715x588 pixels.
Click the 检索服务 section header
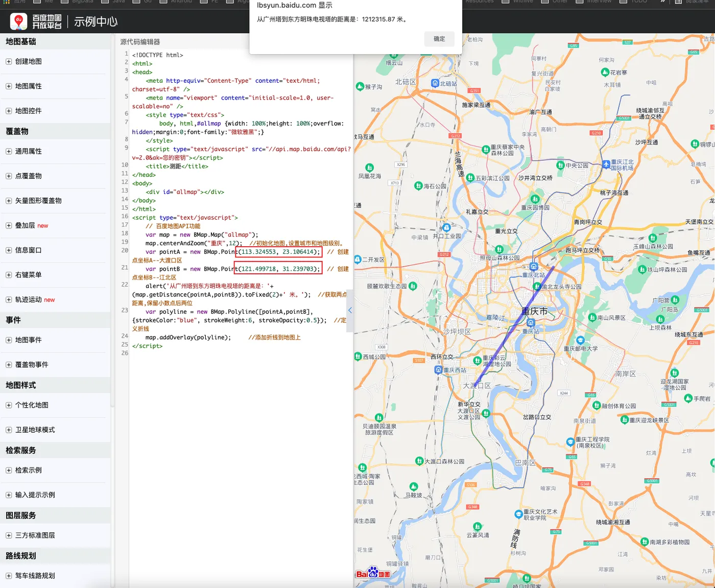pyautogui.click(x=55, y=450)
